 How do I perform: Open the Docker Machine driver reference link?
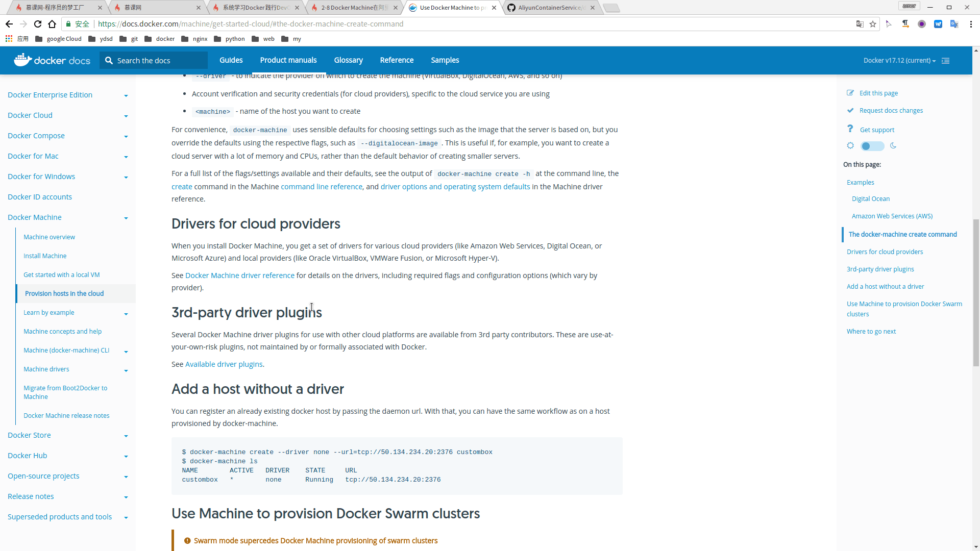coord(240,275)
